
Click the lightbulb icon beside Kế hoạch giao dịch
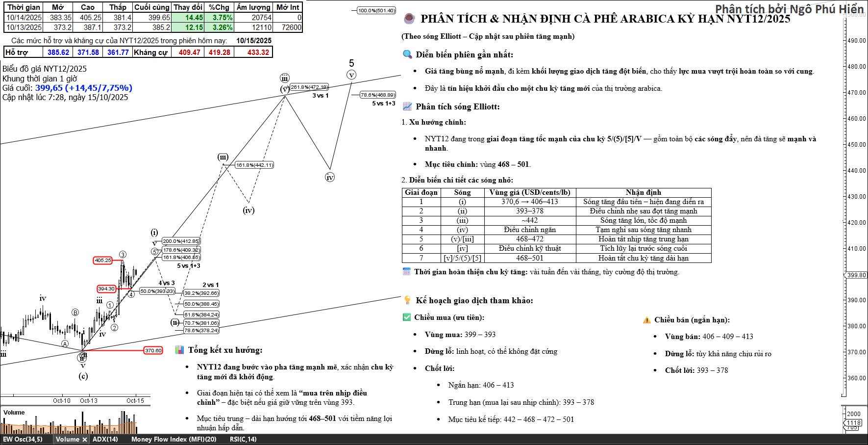[x=407, y=300]
